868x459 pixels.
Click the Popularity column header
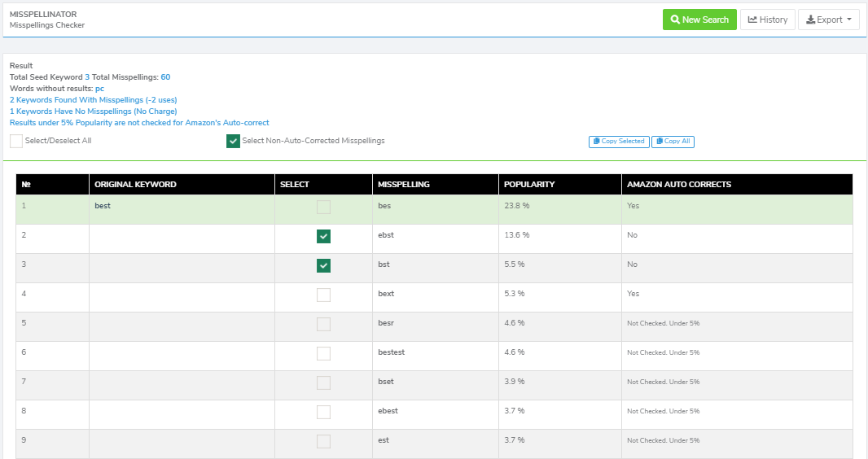pyautogui.click(x=529, y=185)
